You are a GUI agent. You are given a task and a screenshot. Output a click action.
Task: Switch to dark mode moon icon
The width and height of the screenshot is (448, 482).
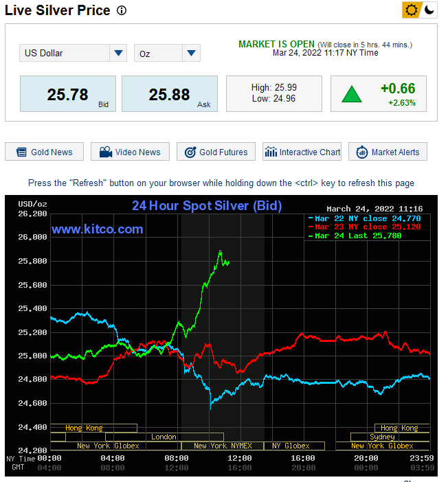click(429, 10)
